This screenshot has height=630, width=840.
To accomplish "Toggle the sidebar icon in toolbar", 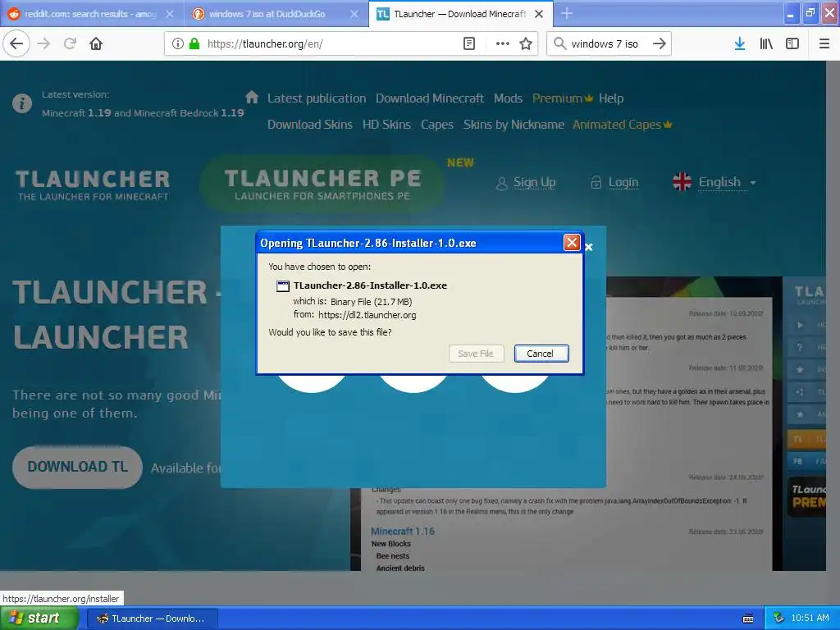I will pyautogui.click(x=792, y=43).
